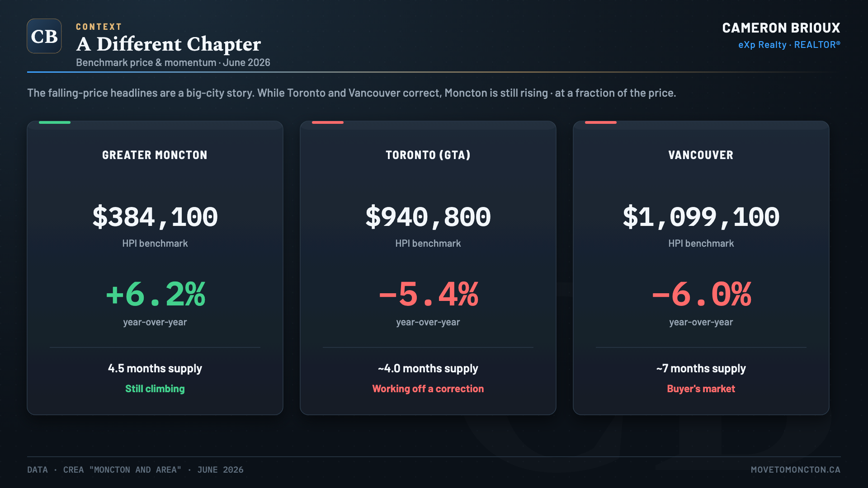Screen dimensions: 868x488
Task: Click the +6.2% year-over-year figure
Action: (155, 294)
